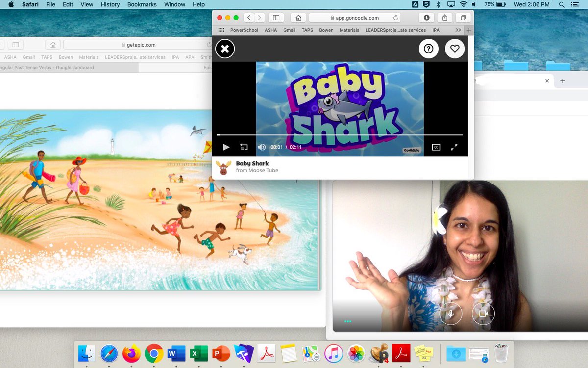Viewport: 588px width, 368px height.
Task: Add a new tab in GoNoodle window
Action: [469, 30]
